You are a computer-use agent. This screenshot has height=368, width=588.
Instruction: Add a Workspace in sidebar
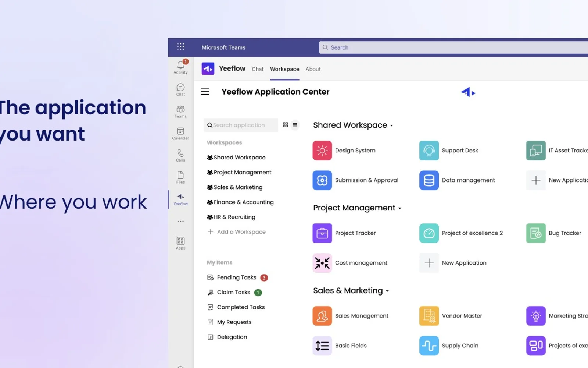click(x=237, y=232)
